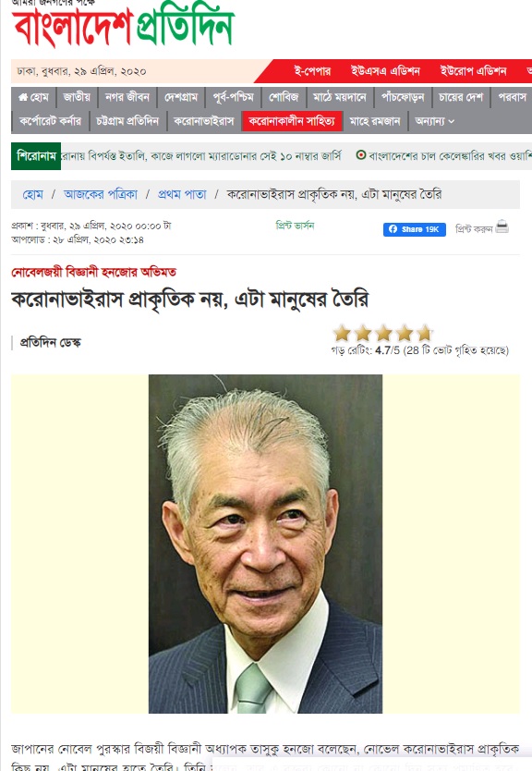Image resolution: width=532 pixels, height=771 pixels.
Task: Open the ই-পেপার link
Action: click(x=312, y=71)
